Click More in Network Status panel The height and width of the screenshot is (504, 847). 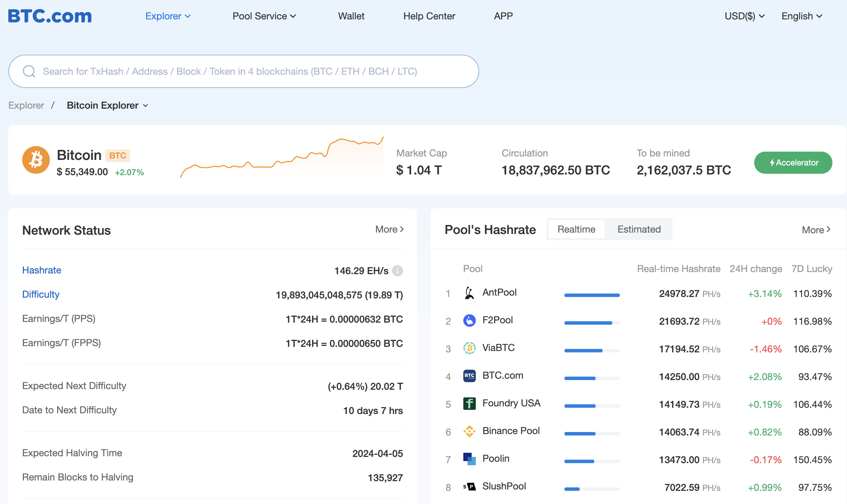(390, 229)
